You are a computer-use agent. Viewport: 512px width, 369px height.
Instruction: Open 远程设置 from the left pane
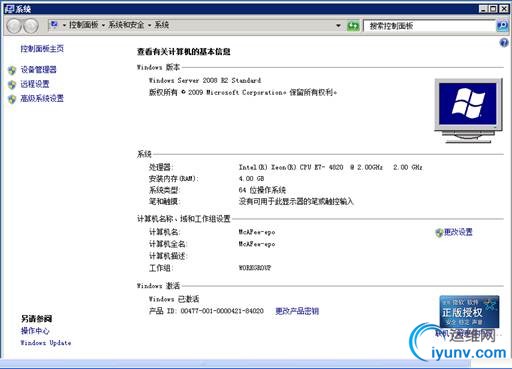[x=35, y=84]
